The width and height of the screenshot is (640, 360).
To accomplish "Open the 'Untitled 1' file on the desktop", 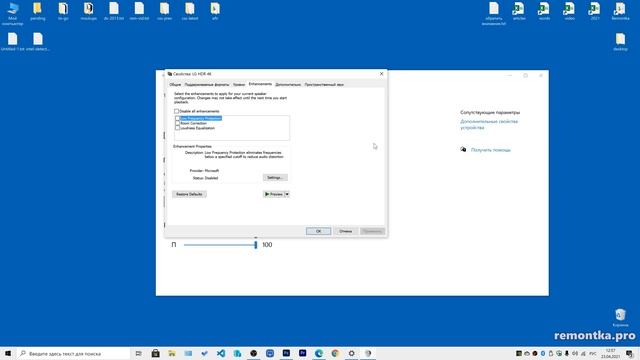I will (13, 42).
